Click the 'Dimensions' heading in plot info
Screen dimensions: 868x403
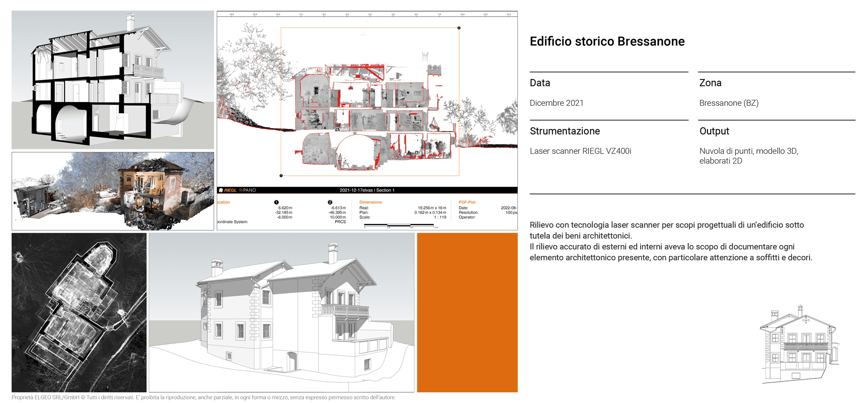(370, 203)
